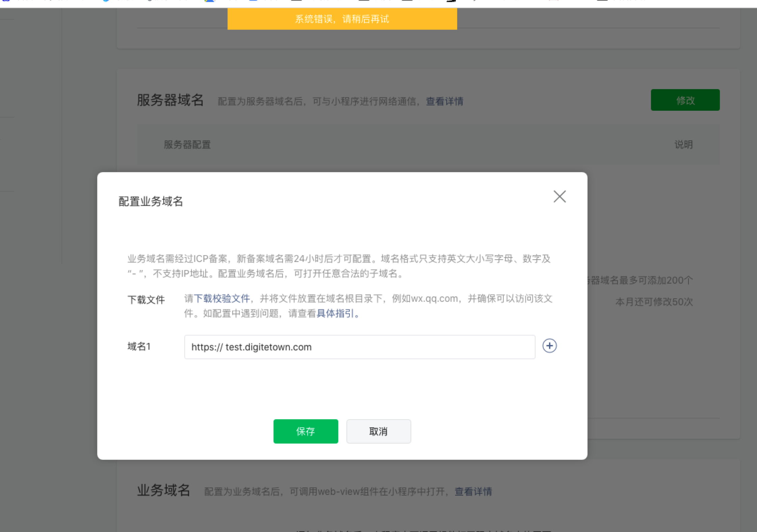Open the 具体指引 help link

[x=335, y=314]
